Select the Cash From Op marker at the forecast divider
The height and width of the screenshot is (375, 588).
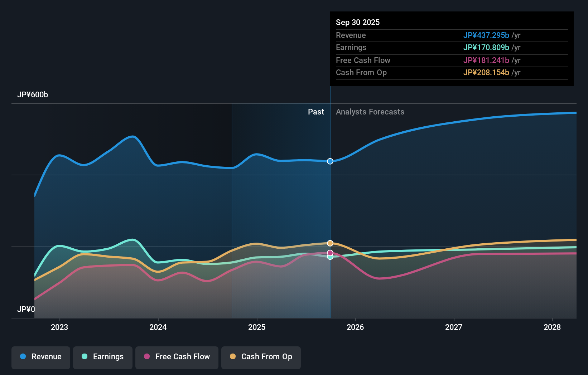[x=330, y=243]
